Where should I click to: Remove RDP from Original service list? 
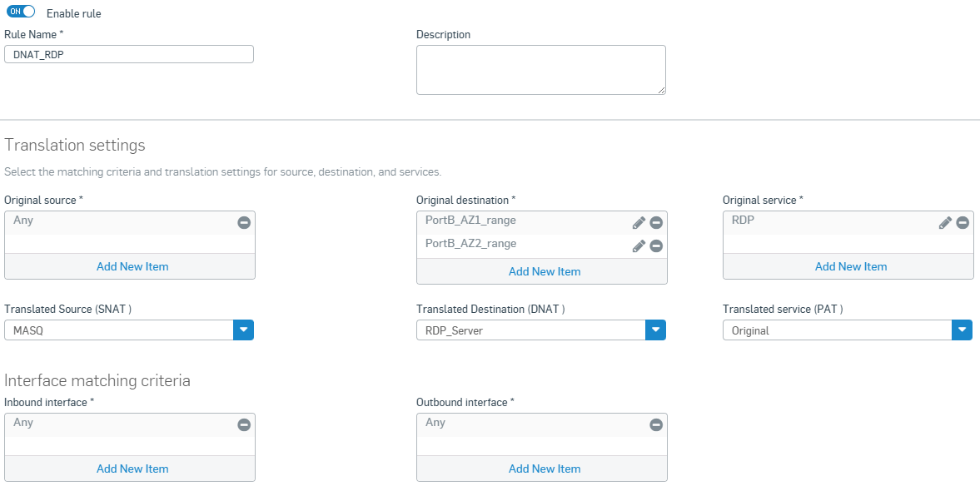(963, 223)
